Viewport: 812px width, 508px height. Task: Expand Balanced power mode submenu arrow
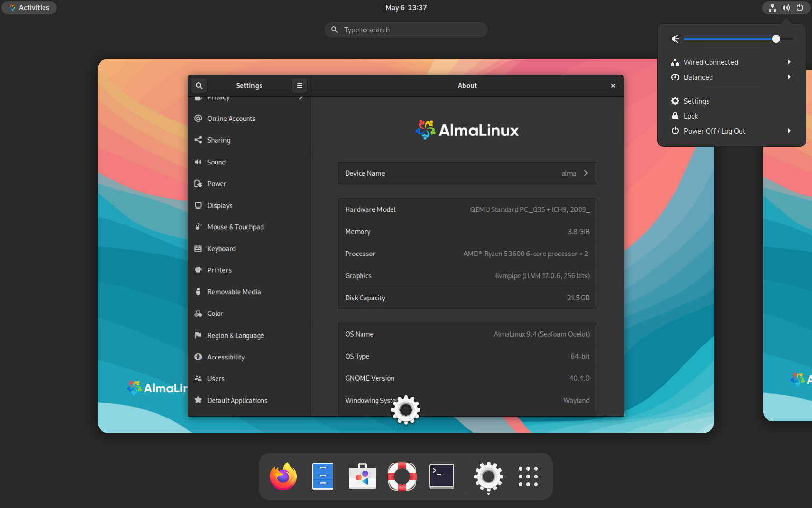coord(789,77)
